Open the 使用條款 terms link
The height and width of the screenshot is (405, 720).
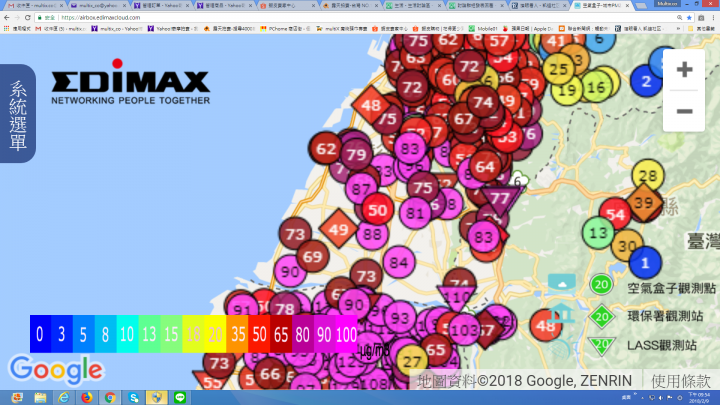(681, 381)
